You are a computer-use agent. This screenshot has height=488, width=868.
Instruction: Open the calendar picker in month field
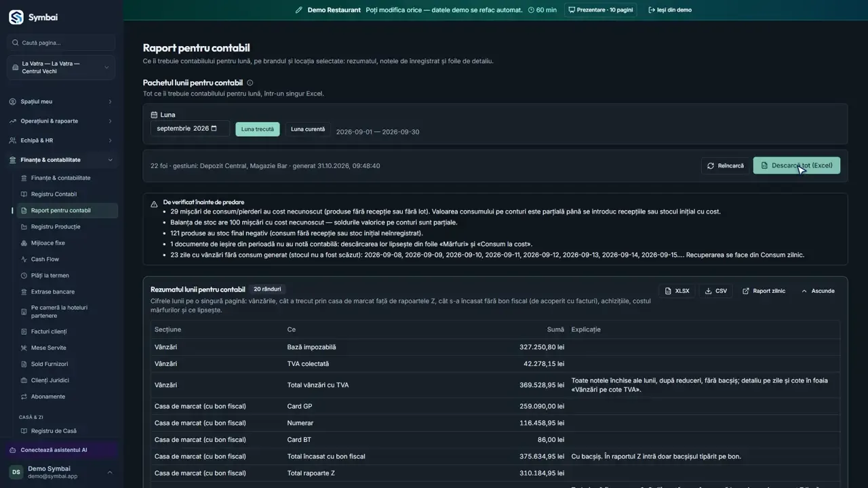click(214, 128)
